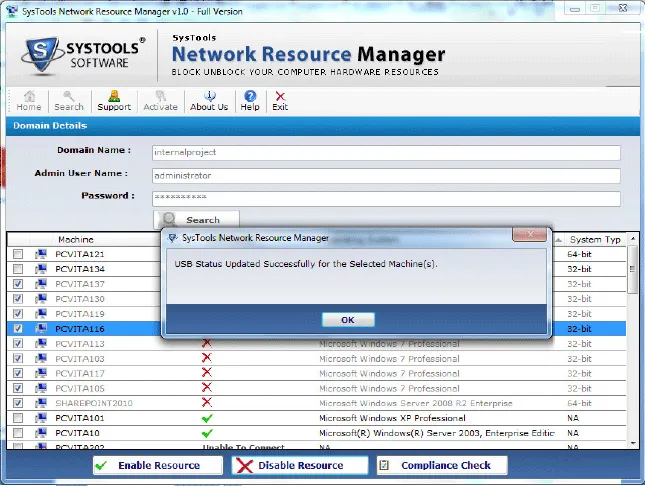Uncheck the PCVITA113 checkbox
Image resolution: width=645 pixels, height=486 pixels.
(x=18, y=343)
